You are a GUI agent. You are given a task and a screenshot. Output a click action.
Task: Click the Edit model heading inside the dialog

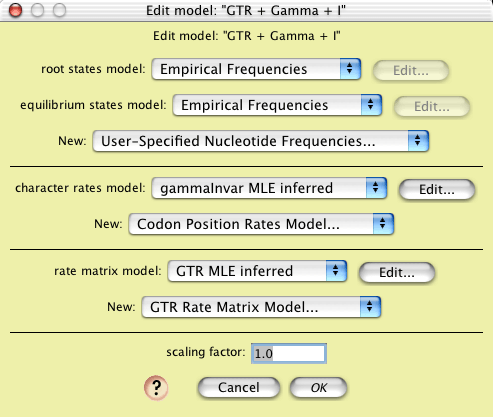(x=247, y=36)
